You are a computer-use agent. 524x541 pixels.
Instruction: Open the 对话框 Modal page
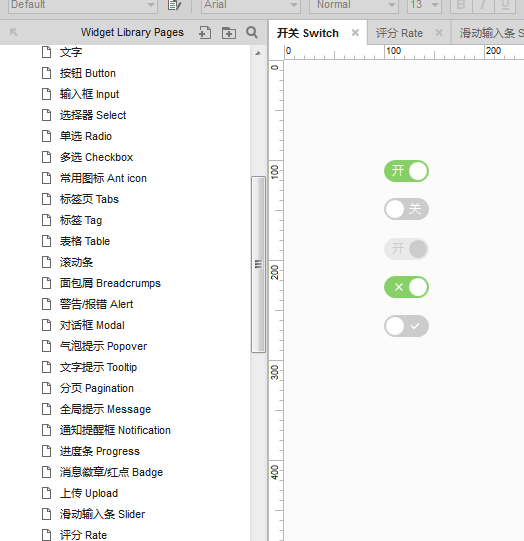click(92, 325)
